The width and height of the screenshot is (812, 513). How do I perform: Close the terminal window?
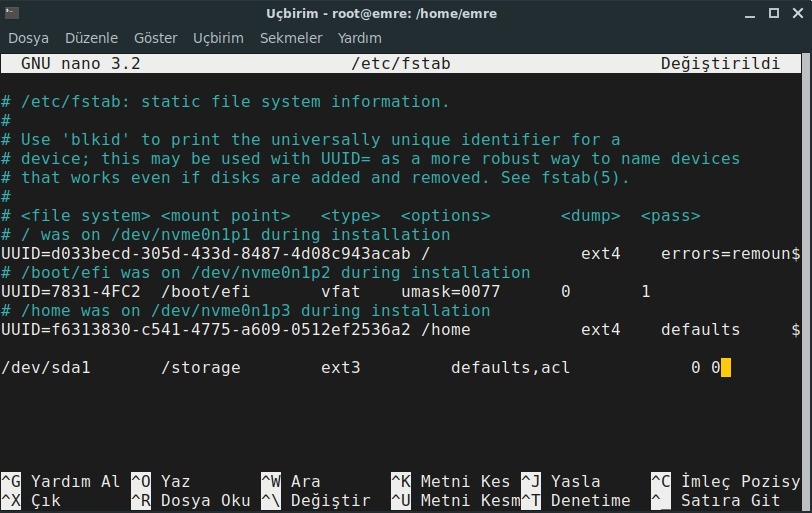click(x=796, y=13)
